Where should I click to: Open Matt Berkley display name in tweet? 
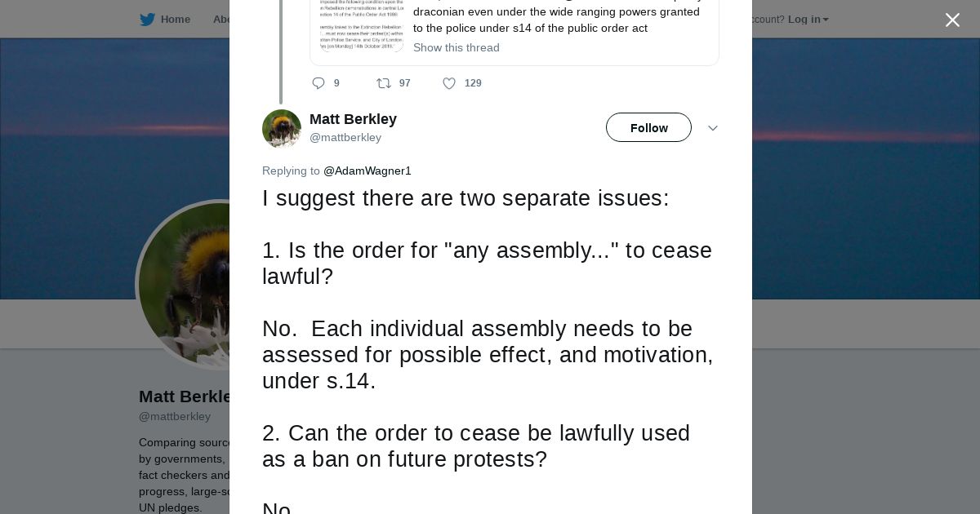pyautogui.click(x=353, y=119)
